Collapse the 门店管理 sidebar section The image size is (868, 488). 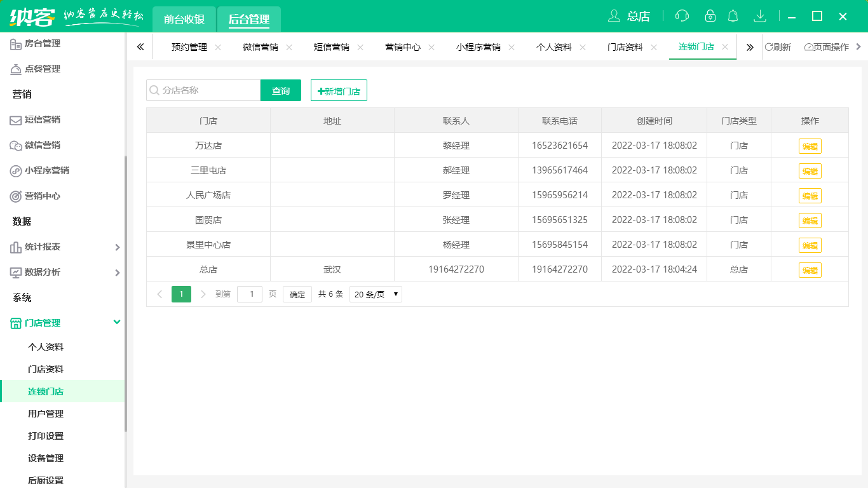(x=62, y=322)
